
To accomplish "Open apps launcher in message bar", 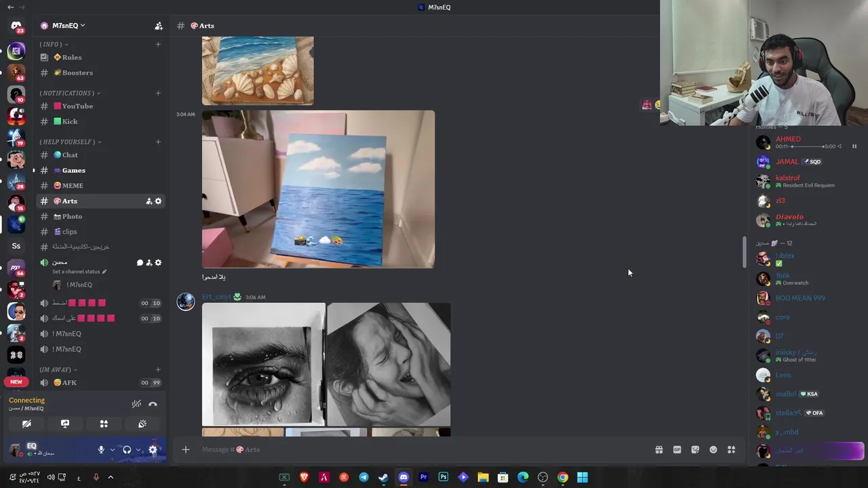I will click(x=731, y=449).
